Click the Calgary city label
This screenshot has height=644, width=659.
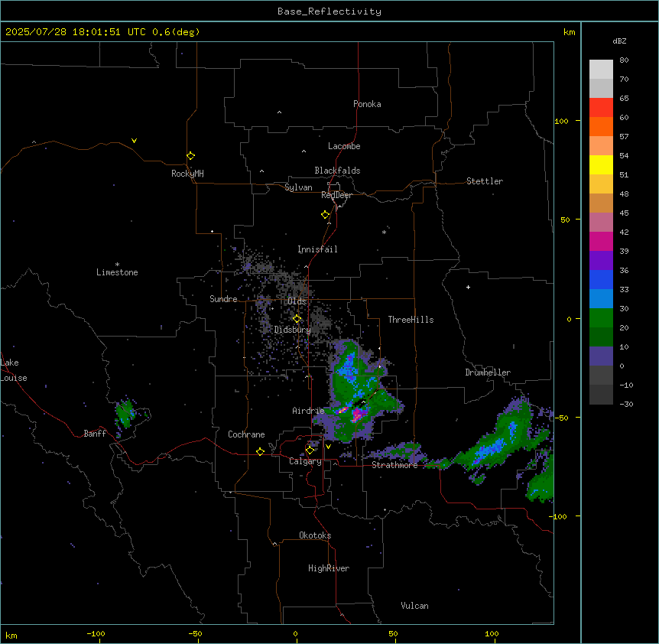(x=305, y=461)
